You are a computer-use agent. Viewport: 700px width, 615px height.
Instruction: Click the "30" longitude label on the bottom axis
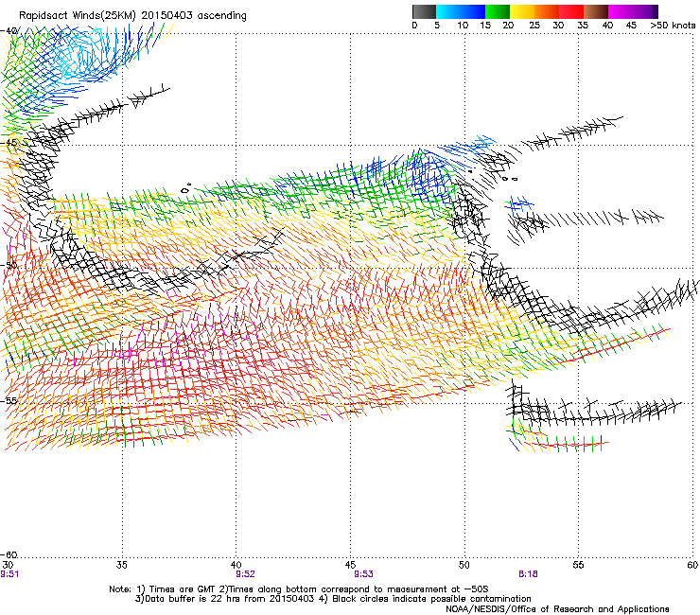8,565
